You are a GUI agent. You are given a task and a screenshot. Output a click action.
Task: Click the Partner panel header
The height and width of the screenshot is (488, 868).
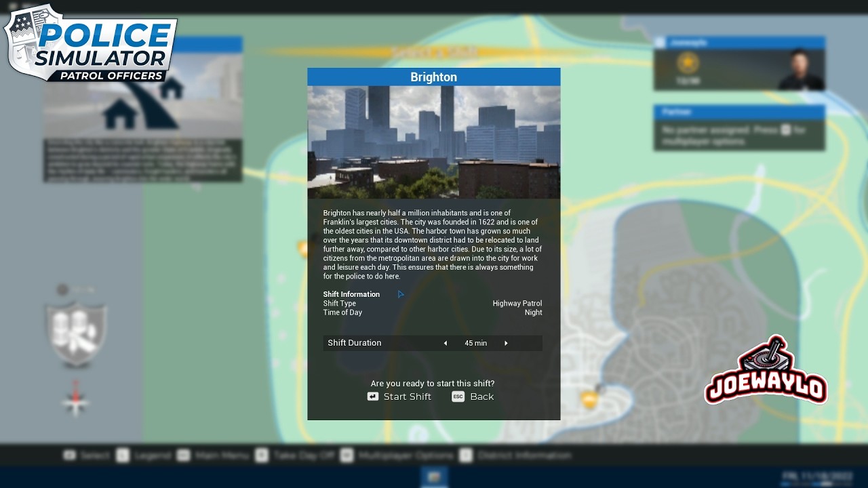[739, 112]
